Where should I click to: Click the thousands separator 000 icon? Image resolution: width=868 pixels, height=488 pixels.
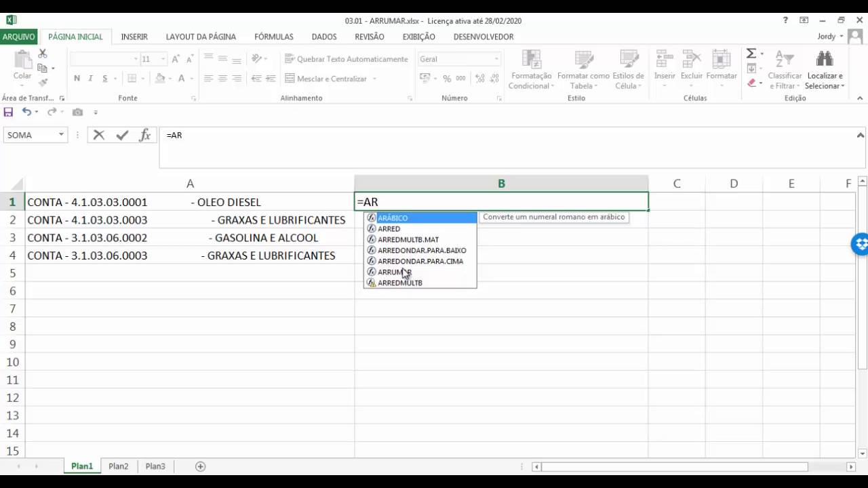460,79
